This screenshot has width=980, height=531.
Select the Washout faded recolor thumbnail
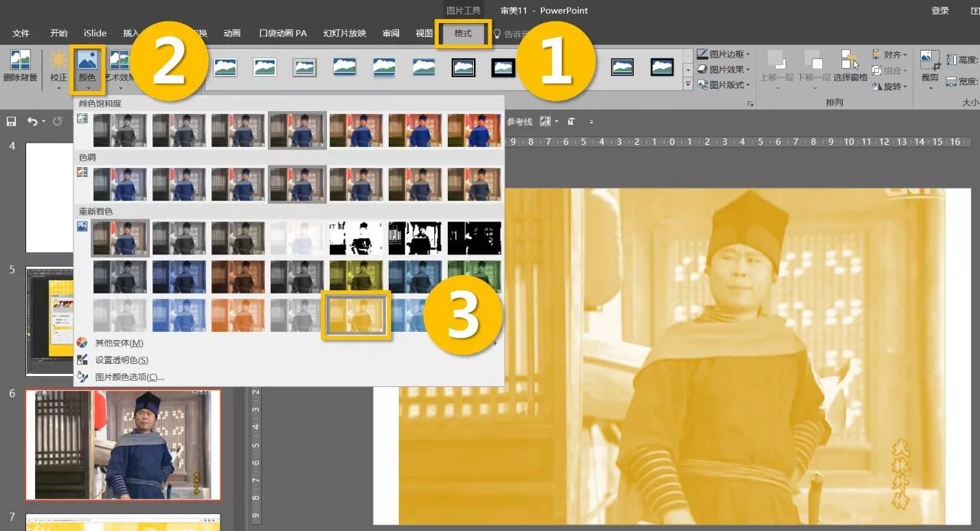[x=297, y=238]
